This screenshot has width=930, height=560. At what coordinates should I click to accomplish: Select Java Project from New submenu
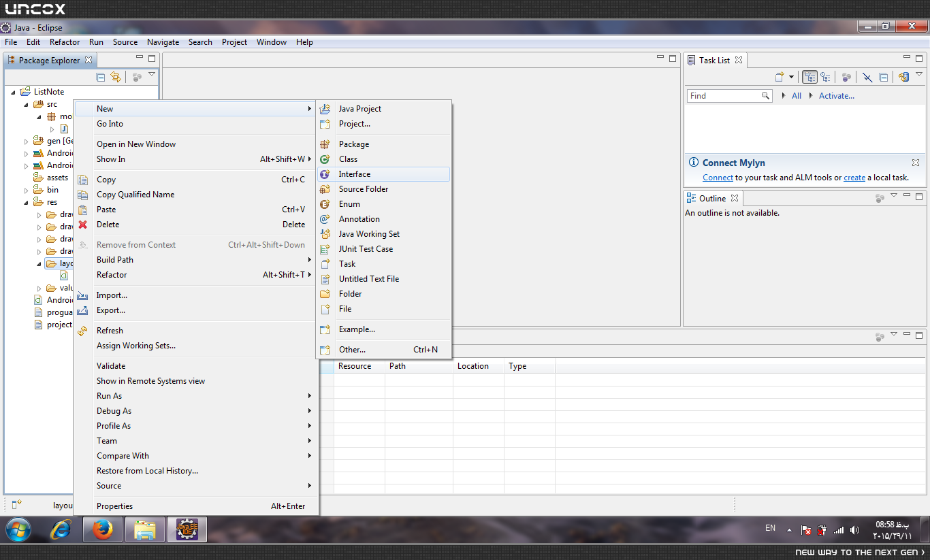tap(383, 109)
